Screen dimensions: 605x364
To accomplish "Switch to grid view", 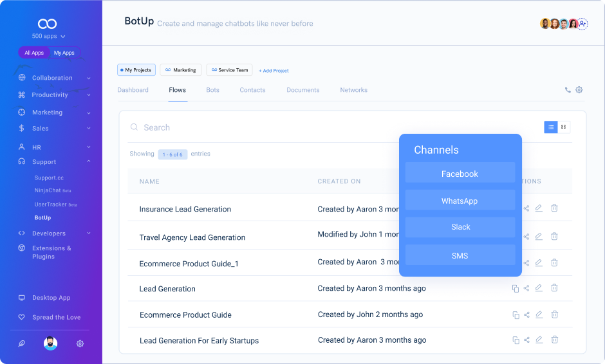I will 564,127.
